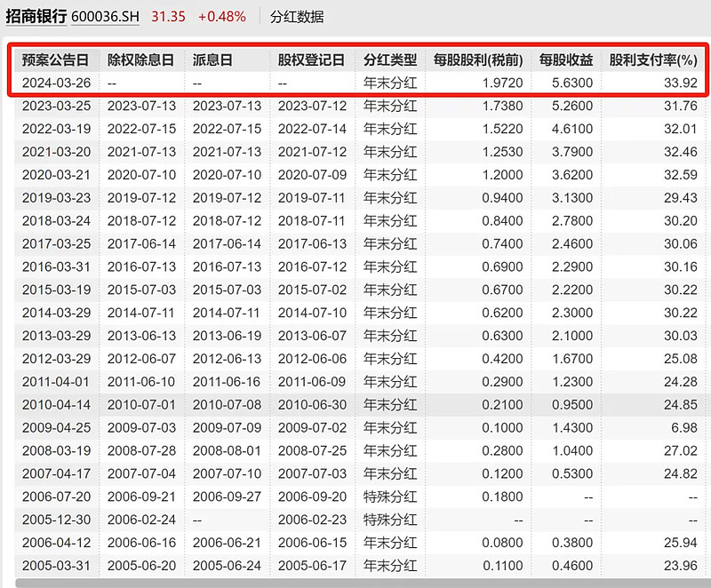Click dividend value 1.5220
This screenshot has height=588, width=711.
tap(502, 129)
